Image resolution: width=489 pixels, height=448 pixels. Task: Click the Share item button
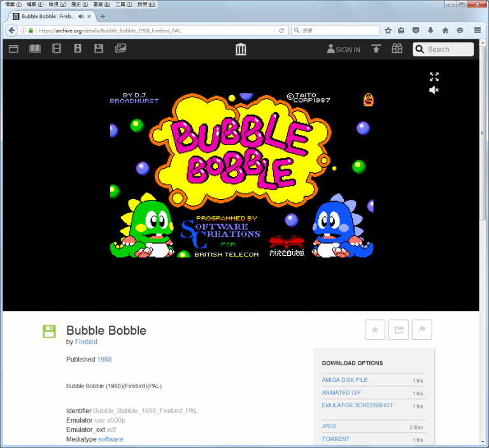(x=399, y=330)
